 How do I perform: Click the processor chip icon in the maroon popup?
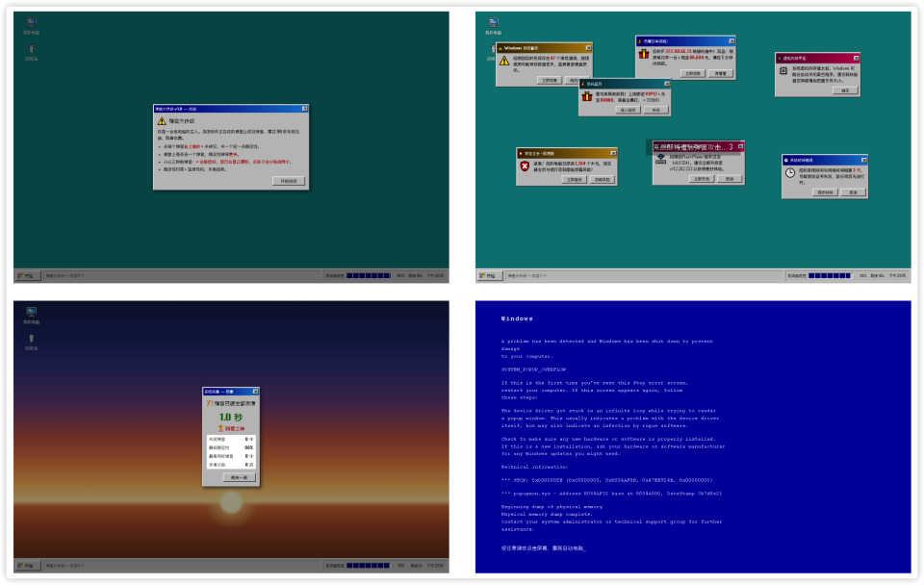pos(783,70)
